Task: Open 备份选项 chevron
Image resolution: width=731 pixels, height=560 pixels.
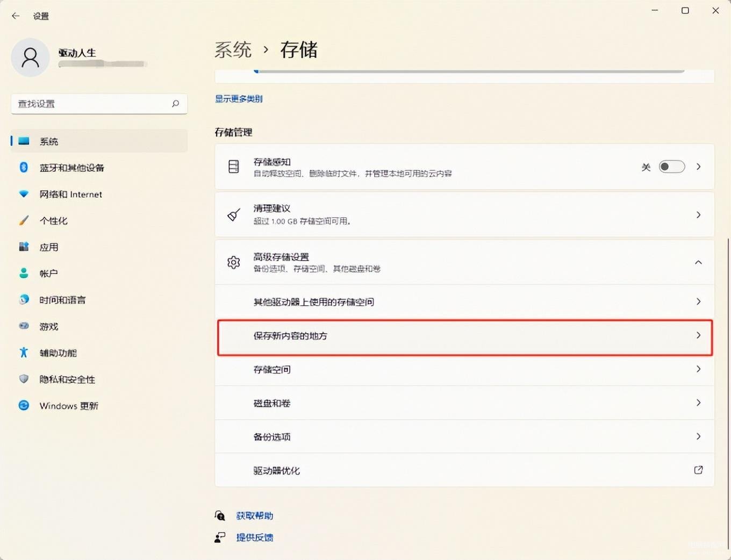Action: [x=698, y=436]
